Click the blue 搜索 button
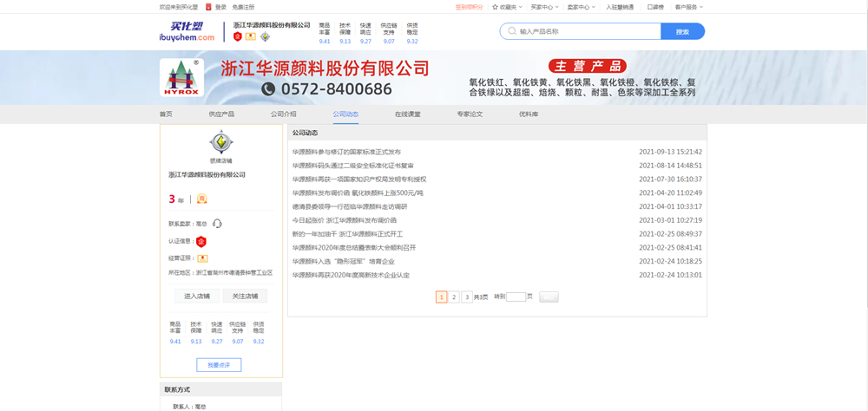 pos(682,31)
